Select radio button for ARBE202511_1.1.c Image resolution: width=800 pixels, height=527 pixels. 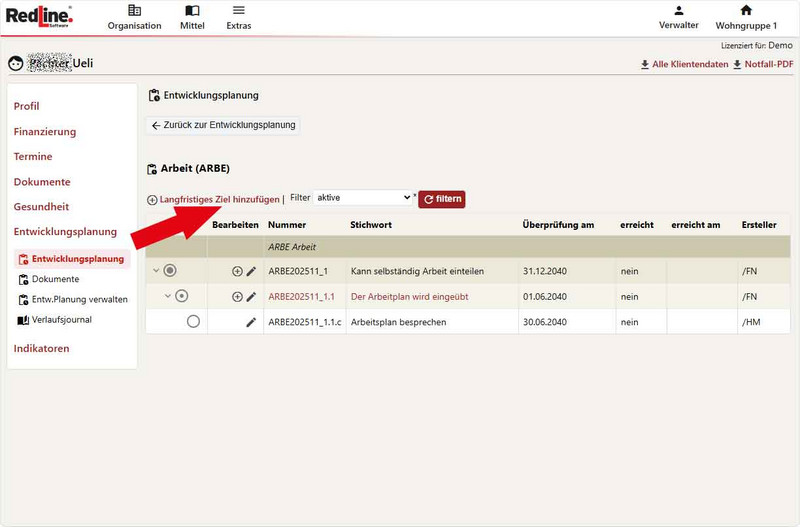193,322
